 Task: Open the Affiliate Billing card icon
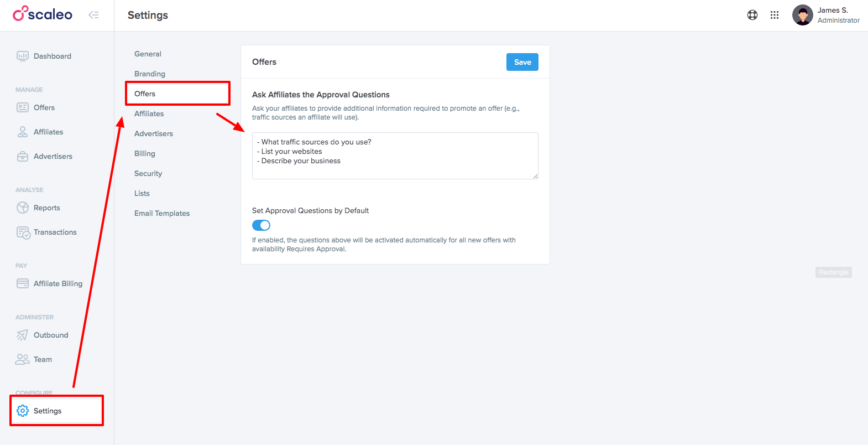pos(23,283)
